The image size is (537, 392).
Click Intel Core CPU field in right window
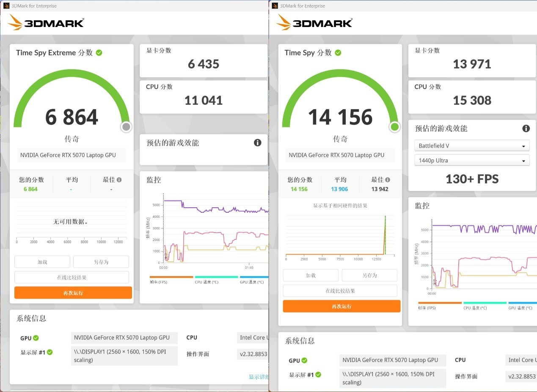tap(521, 360)
